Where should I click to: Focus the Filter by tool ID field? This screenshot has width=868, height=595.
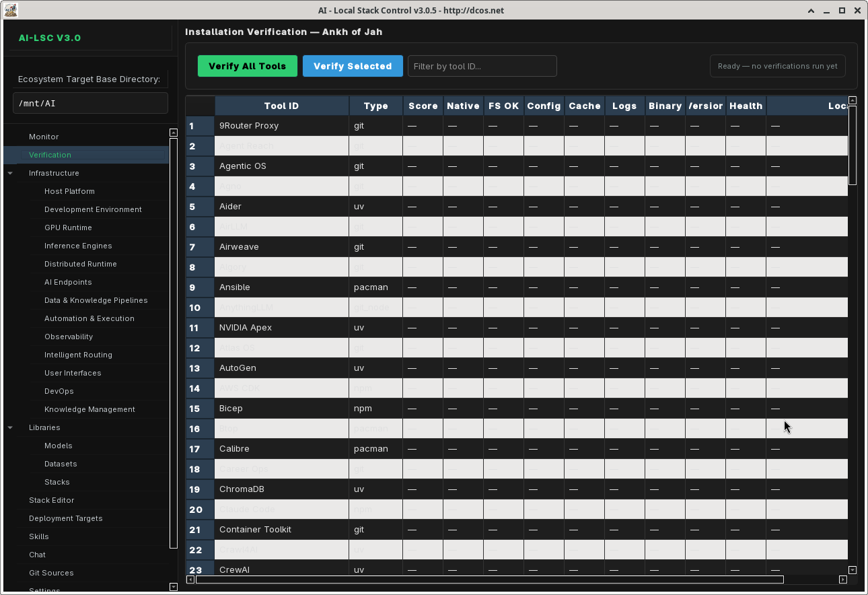(482, 66)
